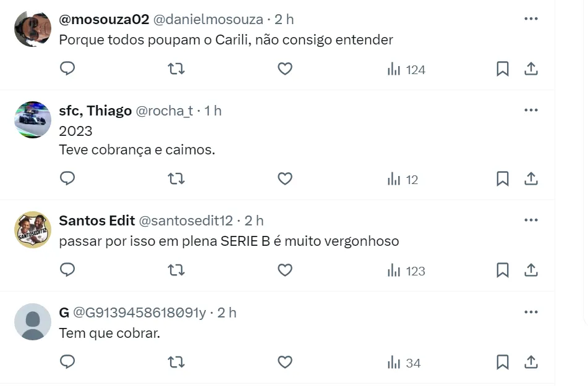This screenshot has height=386, width=588.
Task: Expand options menu for Santos Edit tweet
Action: coord(530,220)
